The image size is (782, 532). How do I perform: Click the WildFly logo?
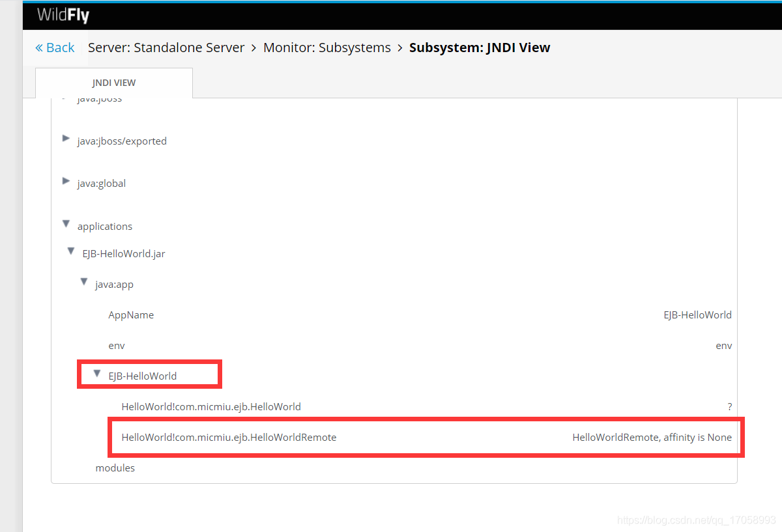(x=63, y=14)
